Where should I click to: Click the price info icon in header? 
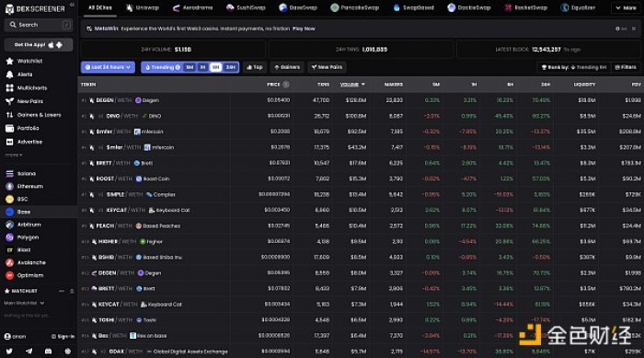pyautogui.click(x=286, y=85)
